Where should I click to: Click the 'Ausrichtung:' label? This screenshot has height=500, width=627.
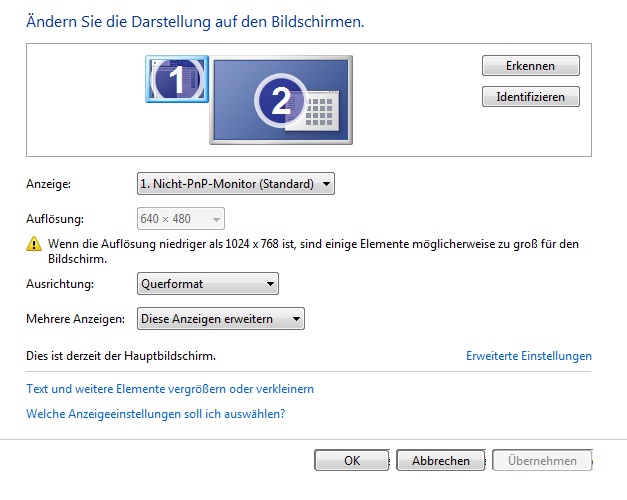[60, 284]
